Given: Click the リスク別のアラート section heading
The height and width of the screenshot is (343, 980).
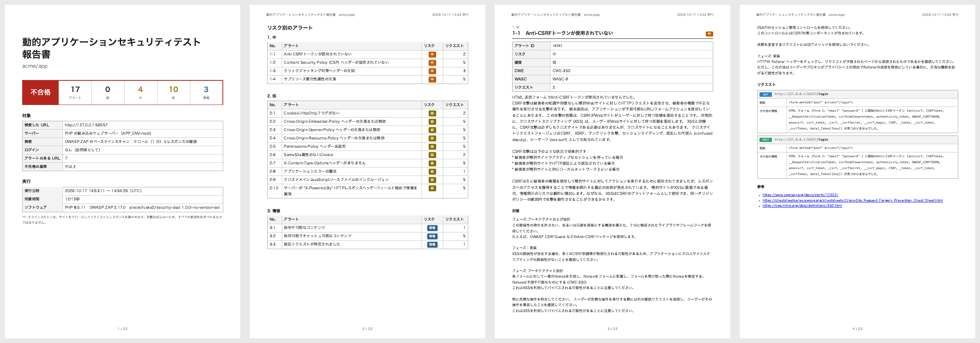Looking at the screenshot, I should [290, 28].
